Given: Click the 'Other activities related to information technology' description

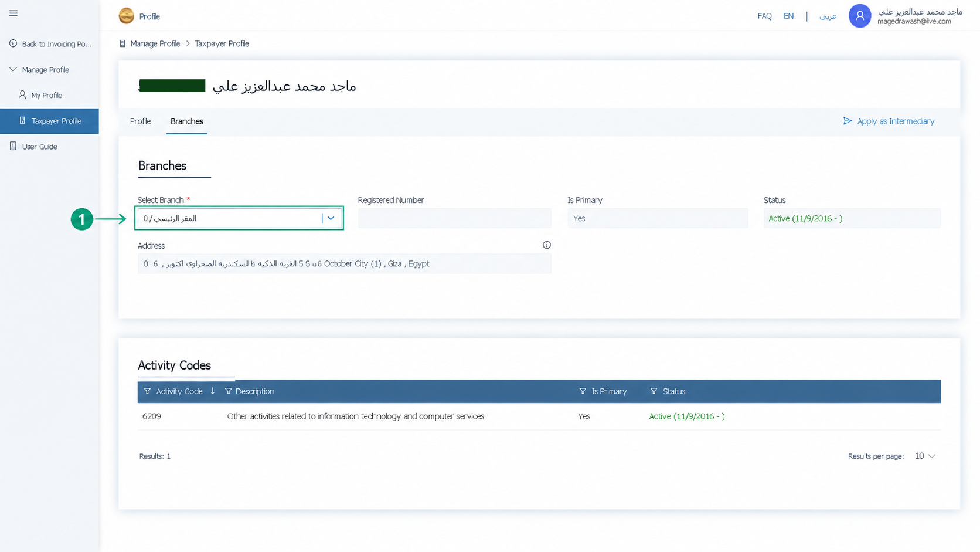Looking at the screenshot, I should (355, 416).
